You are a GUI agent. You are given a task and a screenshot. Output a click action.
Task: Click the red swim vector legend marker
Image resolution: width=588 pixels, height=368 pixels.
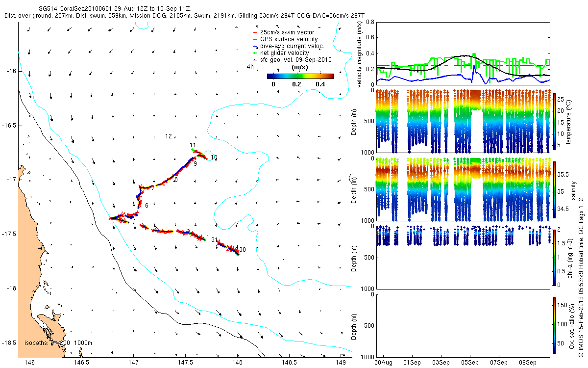point(255,32)
